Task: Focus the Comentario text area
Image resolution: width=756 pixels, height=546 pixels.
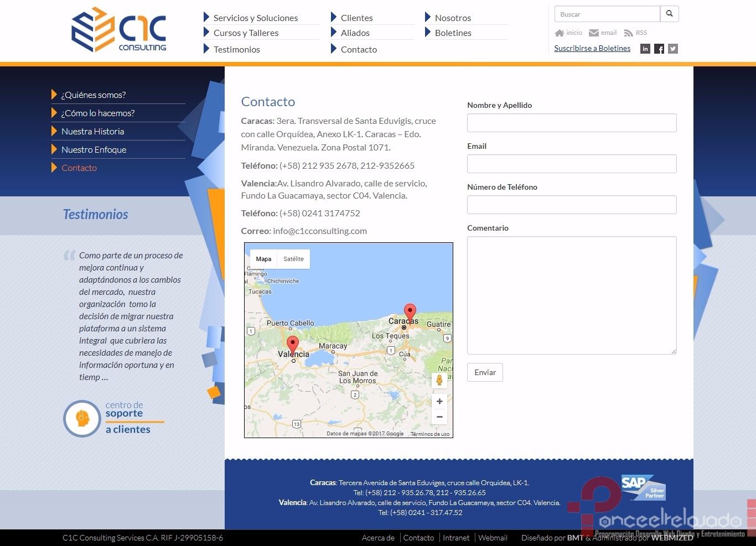Action: click(572, 295)
